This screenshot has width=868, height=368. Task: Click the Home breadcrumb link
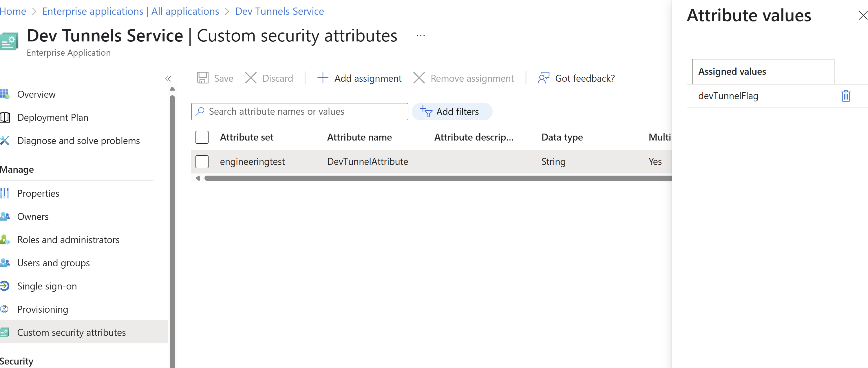coord(13,11)
